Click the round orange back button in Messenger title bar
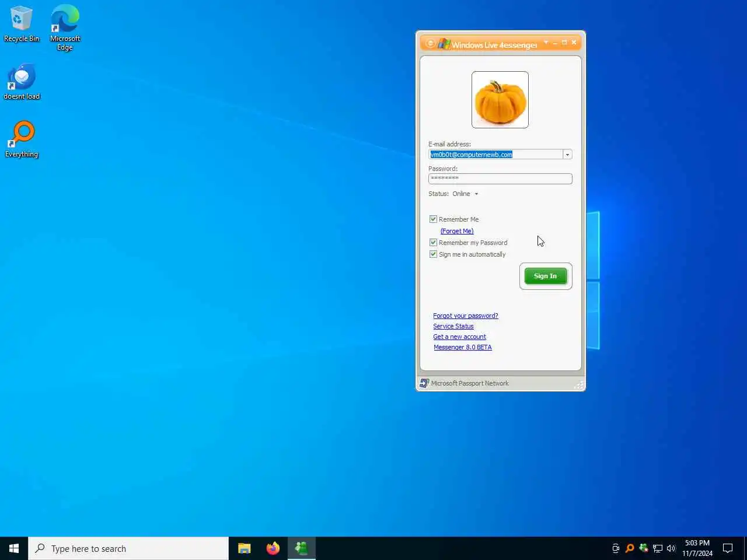 430,43
